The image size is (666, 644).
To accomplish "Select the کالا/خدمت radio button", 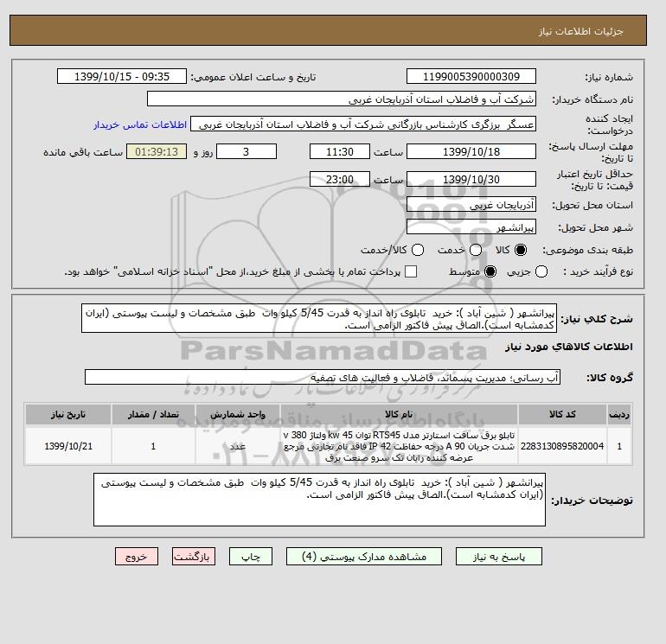I will (418, 250).
